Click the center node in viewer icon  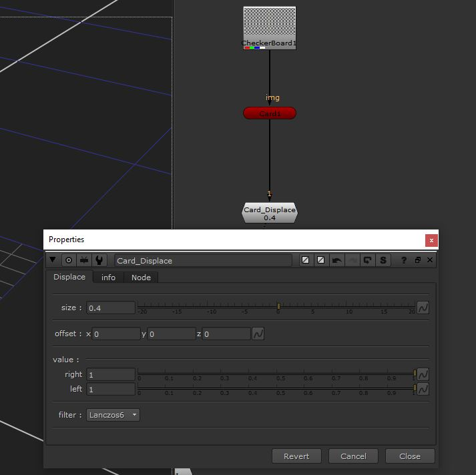pyautogui.click(x=69, y=260)
